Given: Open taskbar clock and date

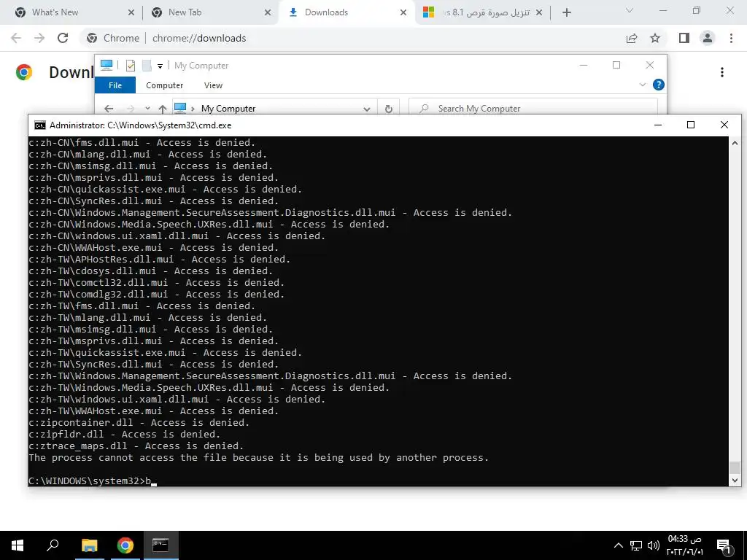Looking at the screenshot, I should pos(684,545).
